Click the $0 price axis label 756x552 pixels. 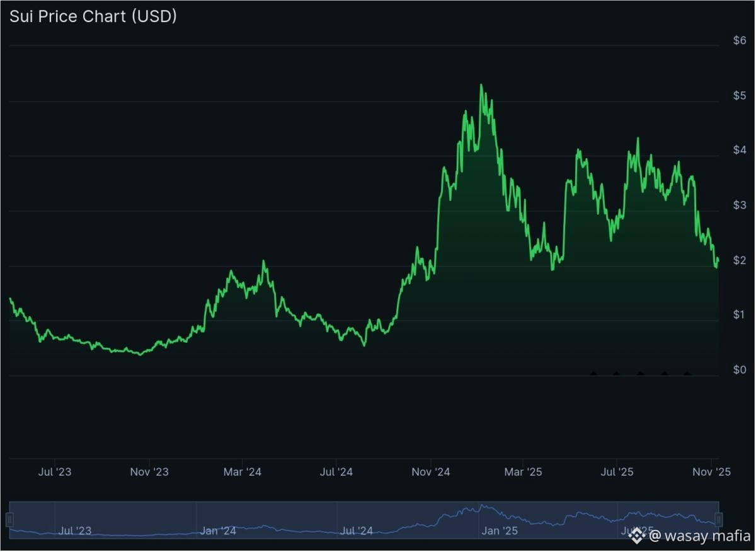[x=740, y=370]
